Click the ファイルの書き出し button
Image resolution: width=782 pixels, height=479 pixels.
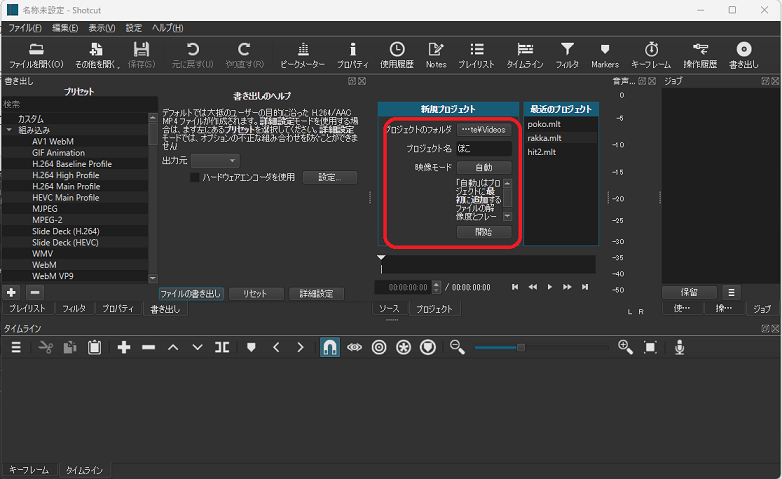191,293
